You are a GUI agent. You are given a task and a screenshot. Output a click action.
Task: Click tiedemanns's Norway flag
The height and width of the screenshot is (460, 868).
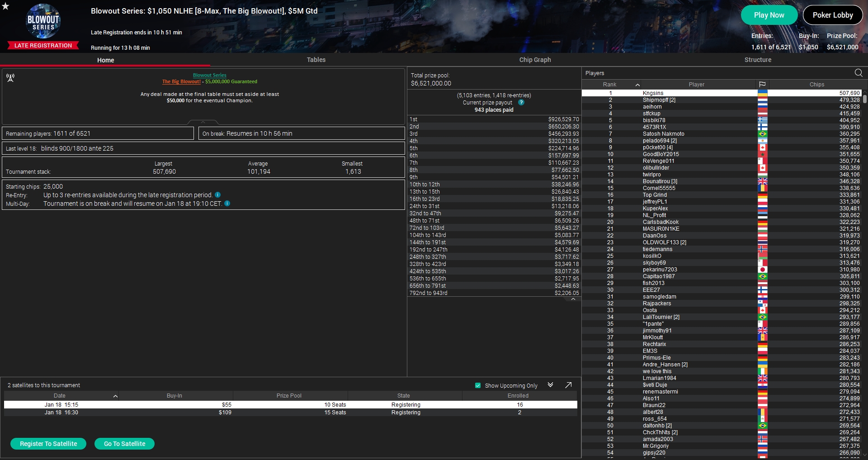(763, 249)
